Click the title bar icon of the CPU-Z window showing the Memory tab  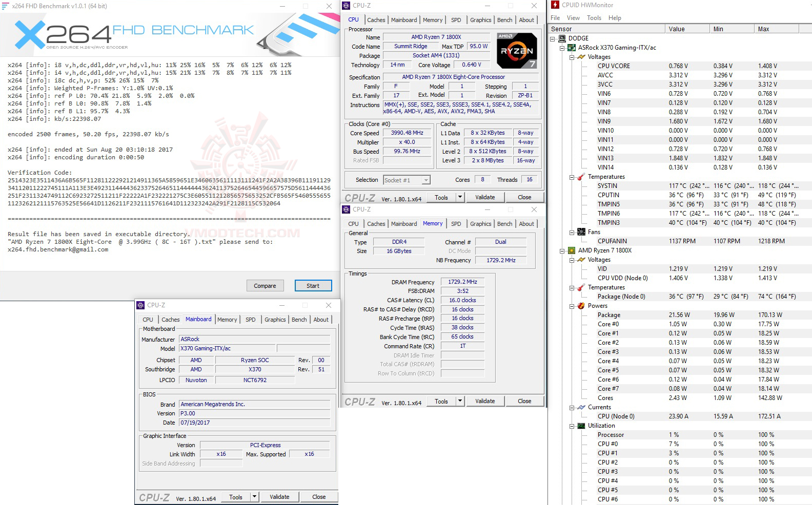347,209
